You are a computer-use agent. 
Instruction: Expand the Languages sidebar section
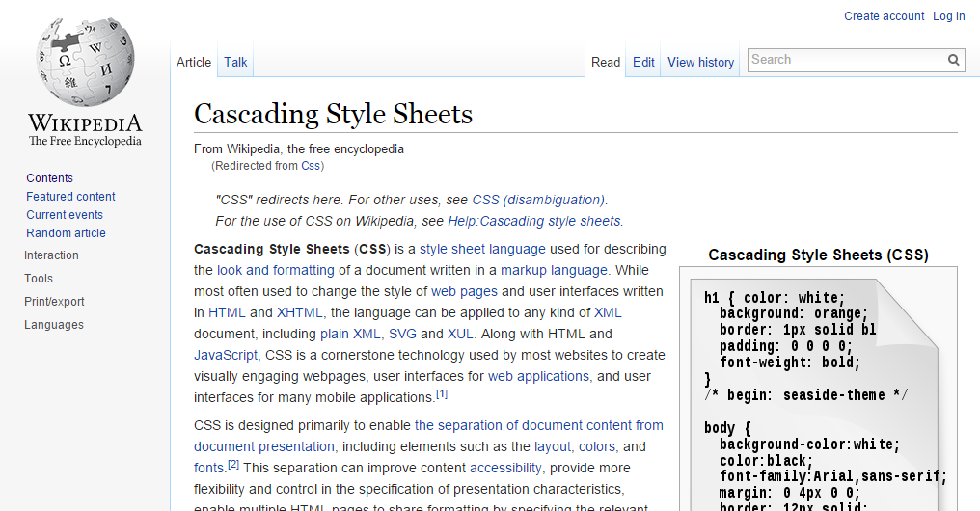coord(54,324)
